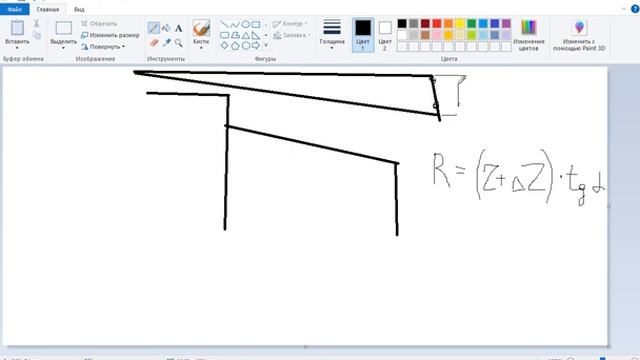Screen dimensions: 640x360
Task: Select the Text tool letter A
Action: click(178, 28)
